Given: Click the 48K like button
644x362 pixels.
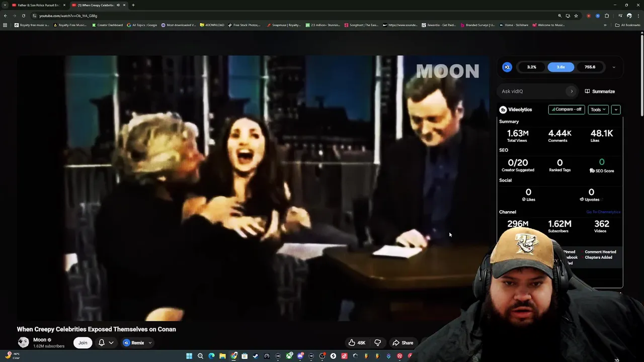Looking at the screenshot, I should (357, 343).
